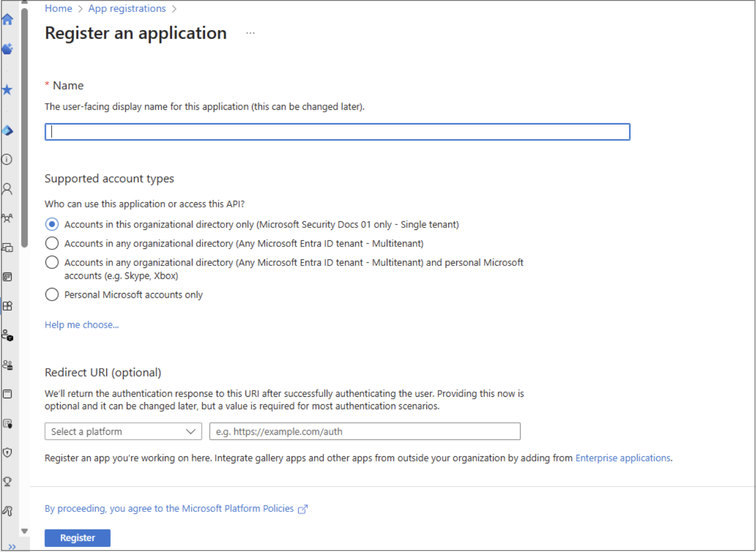Select the Groups icon in the sidebar
Image resolution: width=756 pixels, height=552 pixels.
coord(7,218)
